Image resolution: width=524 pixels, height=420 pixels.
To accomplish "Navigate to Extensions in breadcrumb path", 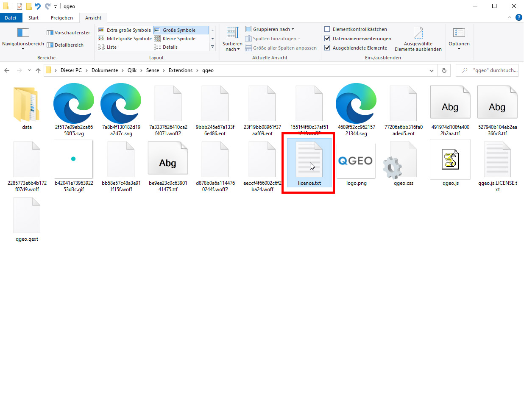I will (180, 70).
